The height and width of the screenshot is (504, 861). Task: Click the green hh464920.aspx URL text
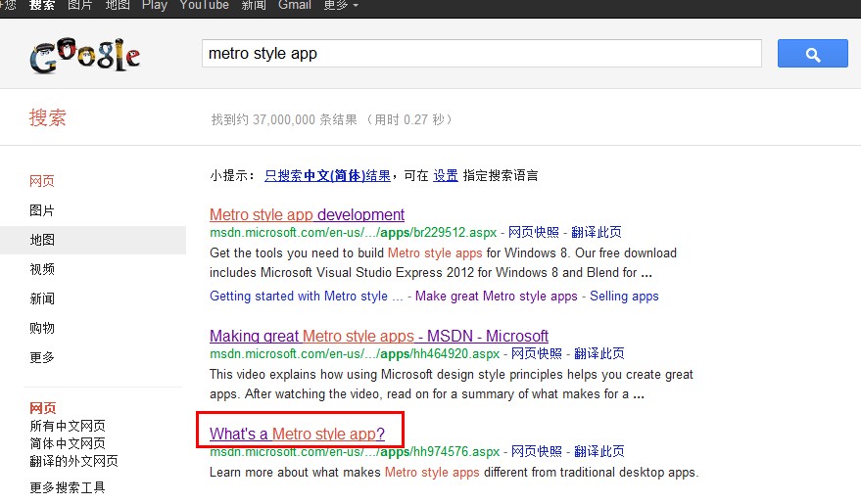click(x=355, y=353)
